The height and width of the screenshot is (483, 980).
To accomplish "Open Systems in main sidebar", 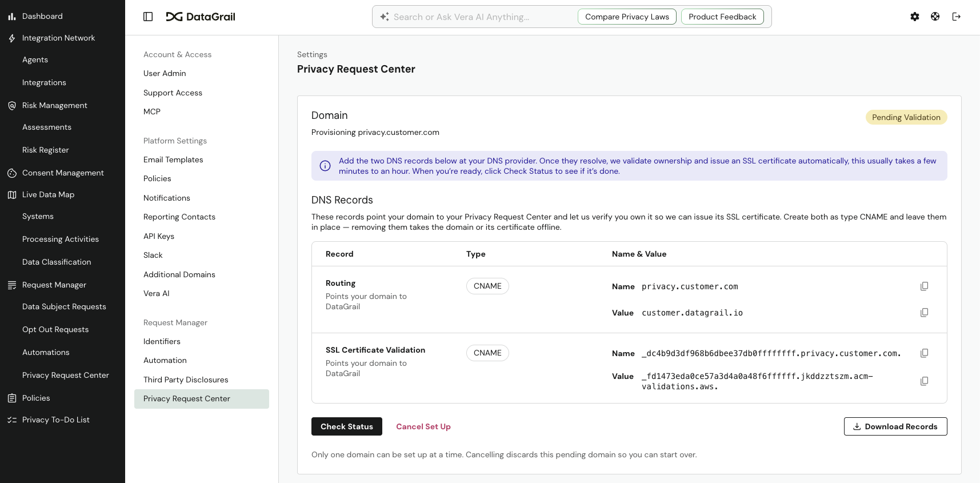I will 38,217.
